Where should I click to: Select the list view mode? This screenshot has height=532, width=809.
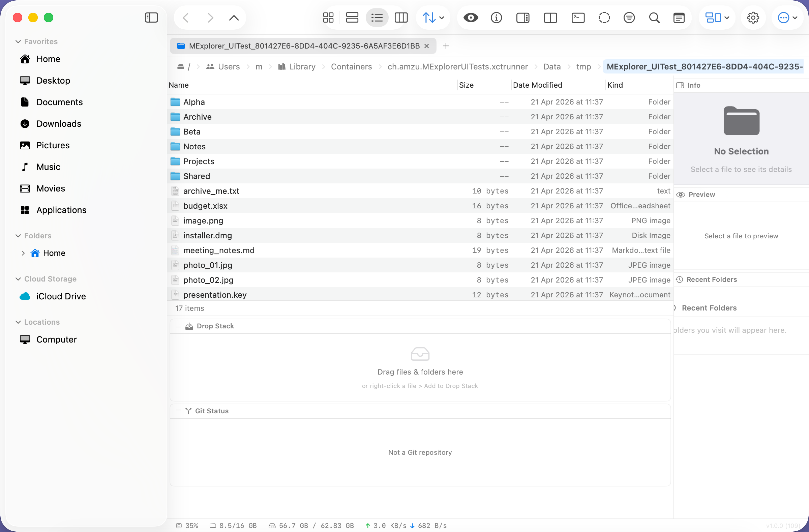377,18
